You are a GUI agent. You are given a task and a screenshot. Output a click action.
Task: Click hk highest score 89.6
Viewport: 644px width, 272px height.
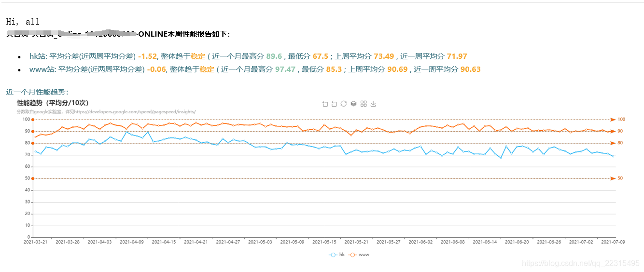[x=274, y=56]
